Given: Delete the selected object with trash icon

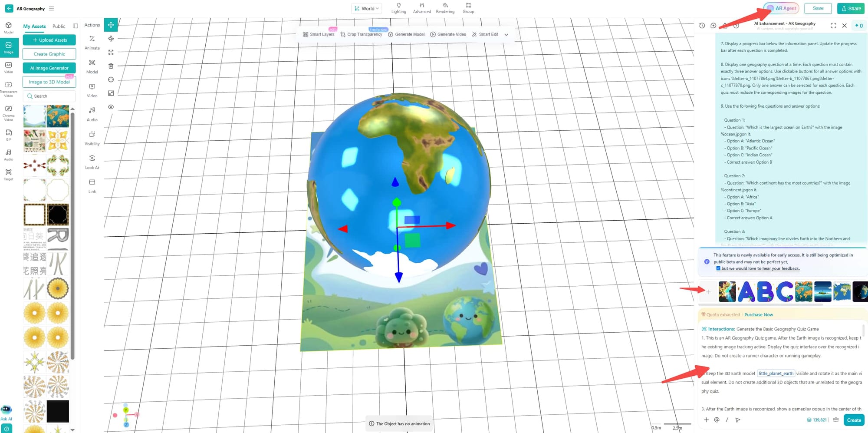Looking at the screenshot, I should (x=111, y=66).
